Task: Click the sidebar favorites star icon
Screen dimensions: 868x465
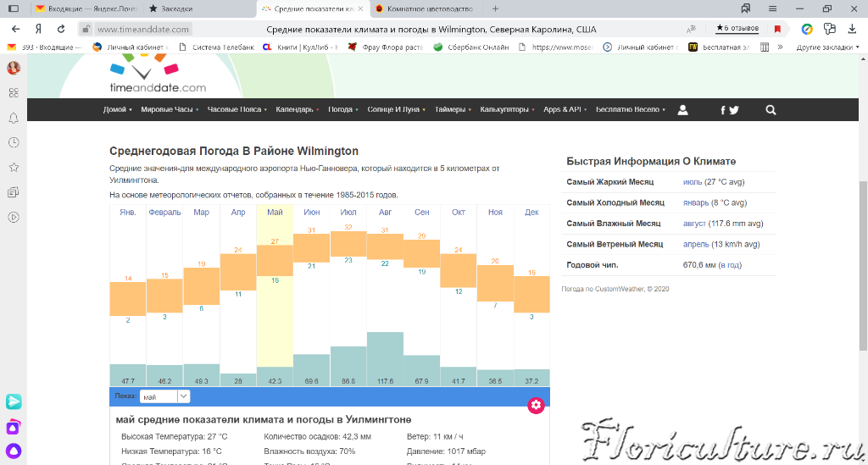Action: pyautogui.click(x=14, y=168)
